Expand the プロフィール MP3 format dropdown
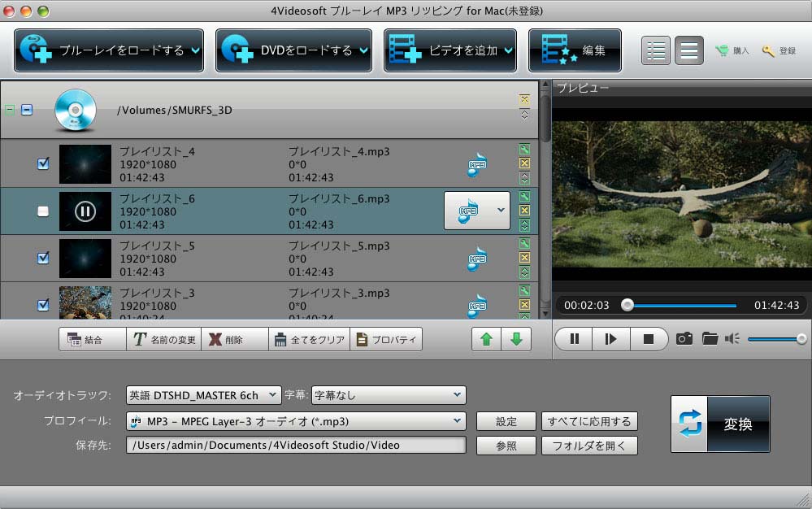Viewport: 812px width, 509px height. 296,421
